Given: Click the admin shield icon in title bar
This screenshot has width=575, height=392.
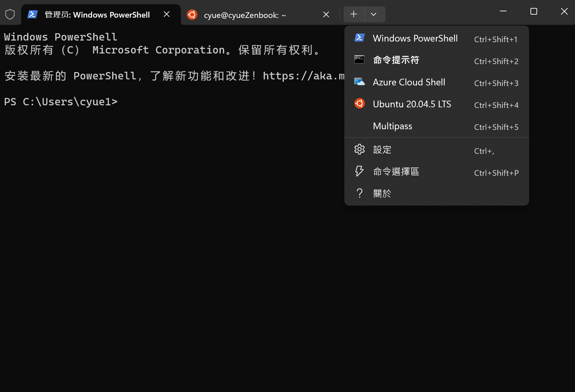Looking at the screenshot, I should point(10,15).
